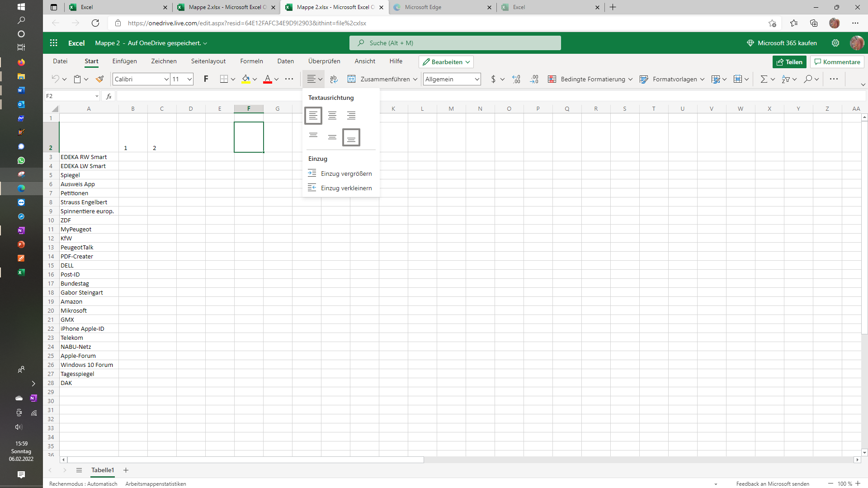Switch to the Formeln ribbon tab

tap(251, 61)
